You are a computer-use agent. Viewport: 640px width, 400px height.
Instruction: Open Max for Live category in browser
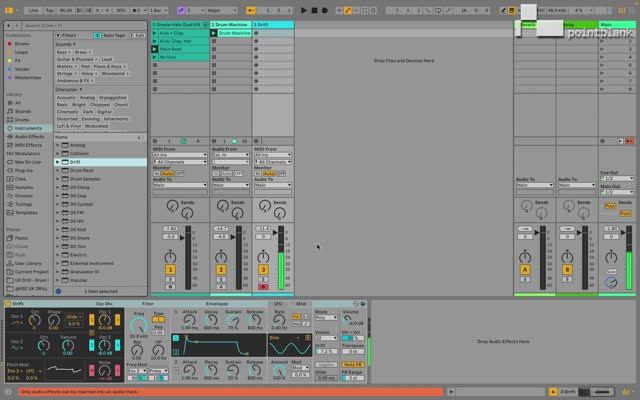(28, 162)
